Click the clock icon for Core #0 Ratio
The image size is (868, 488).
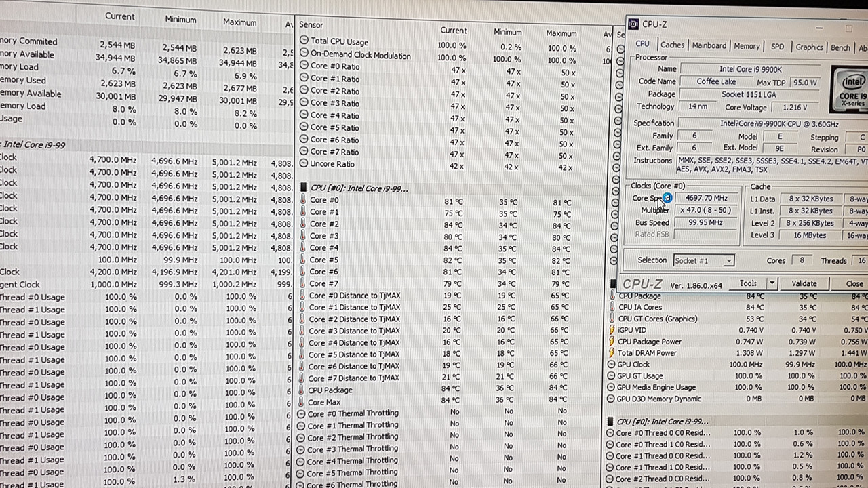304,66
